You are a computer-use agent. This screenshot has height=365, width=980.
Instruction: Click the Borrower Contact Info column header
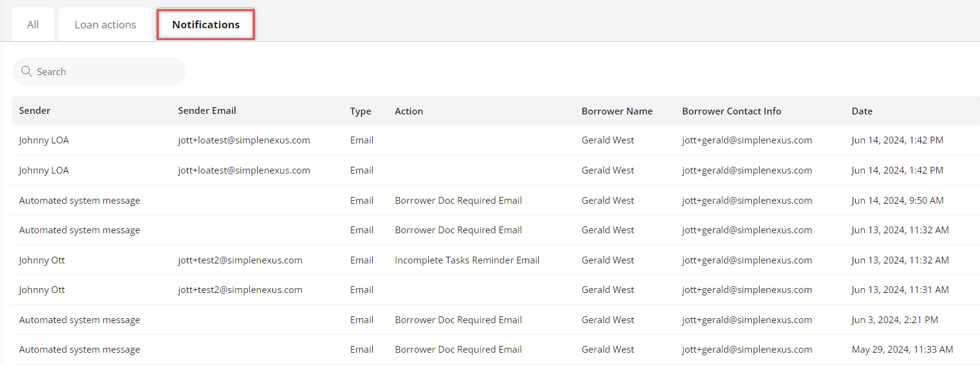pyautogui.click(x=731, y=111)
